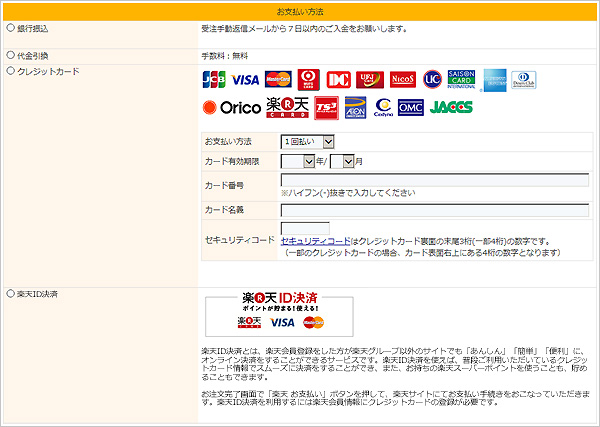Click the クレジットカード label text
The image size is (600, 427).
point(48,72)
